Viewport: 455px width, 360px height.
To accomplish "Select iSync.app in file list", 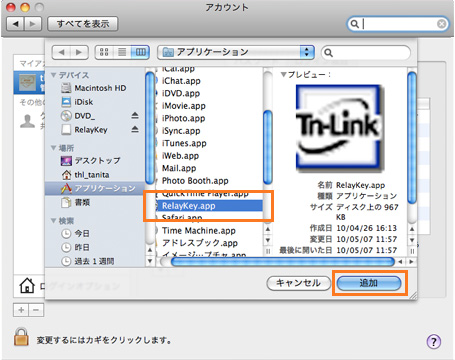I will click(x=209, y=131).
